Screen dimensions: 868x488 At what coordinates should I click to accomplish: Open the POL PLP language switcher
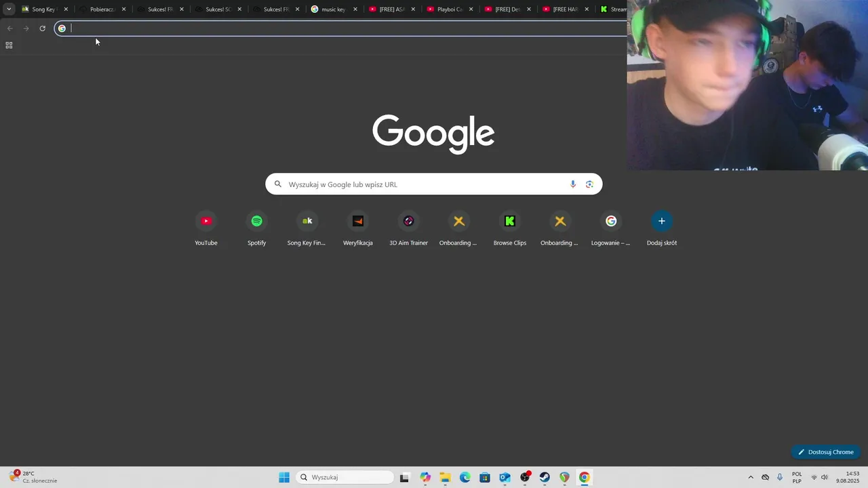click(797, 477)
